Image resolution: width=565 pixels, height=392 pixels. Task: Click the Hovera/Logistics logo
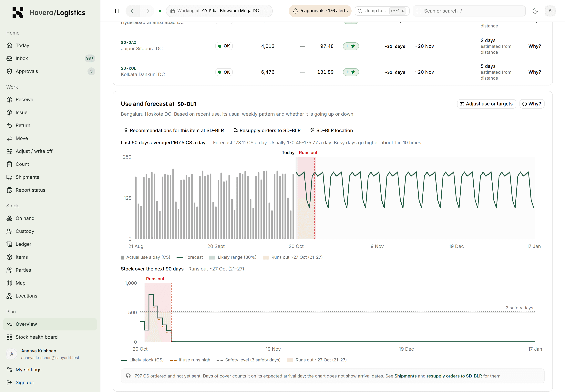[x=49, y=12]
